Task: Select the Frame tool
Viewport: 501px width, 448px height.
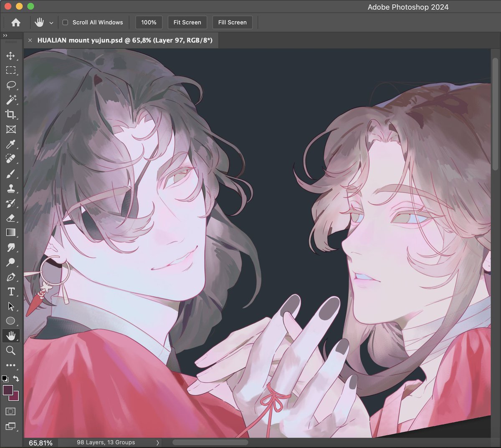Action: [11, 129]
